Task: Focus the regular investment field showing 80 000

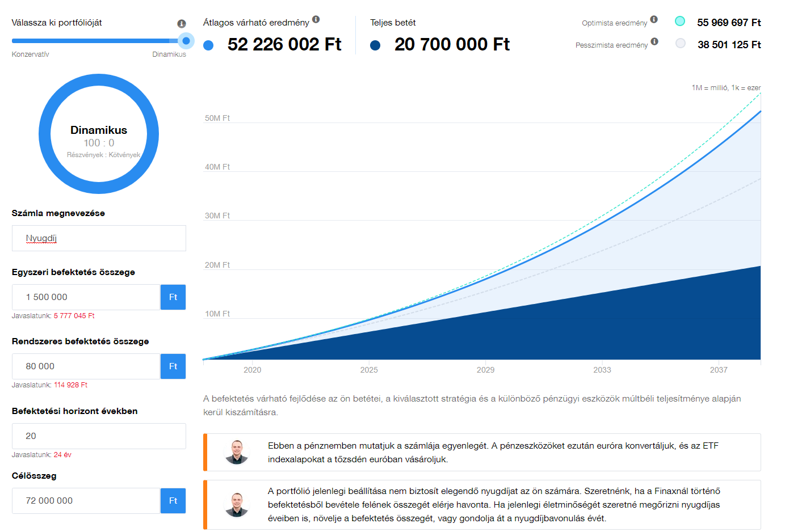Action: click(x=86, y=366)
